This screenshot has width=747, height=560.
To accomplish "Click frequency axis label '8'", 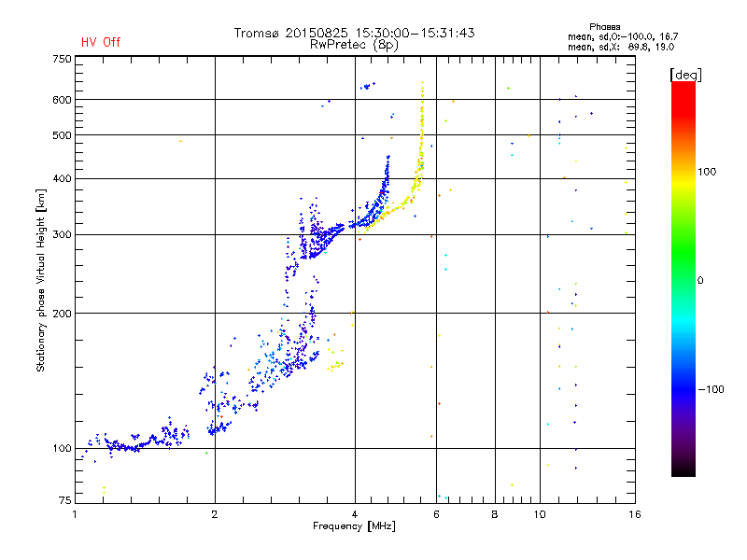I will pos(495,514).
